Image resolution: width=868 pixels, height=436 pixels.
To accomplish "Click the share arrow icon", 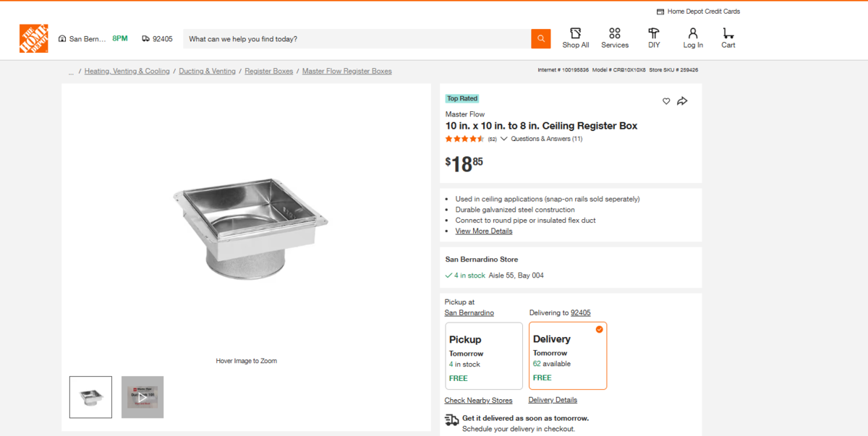I will [682, 101].
